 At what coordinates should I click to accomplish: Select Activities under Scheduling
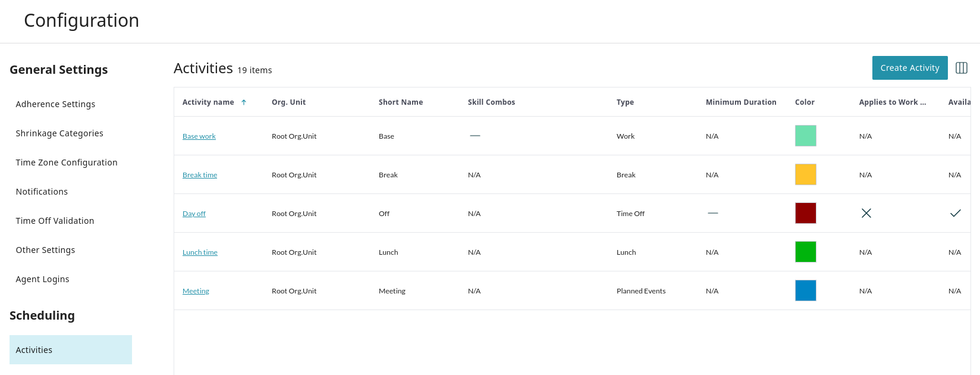coord(34,350)
